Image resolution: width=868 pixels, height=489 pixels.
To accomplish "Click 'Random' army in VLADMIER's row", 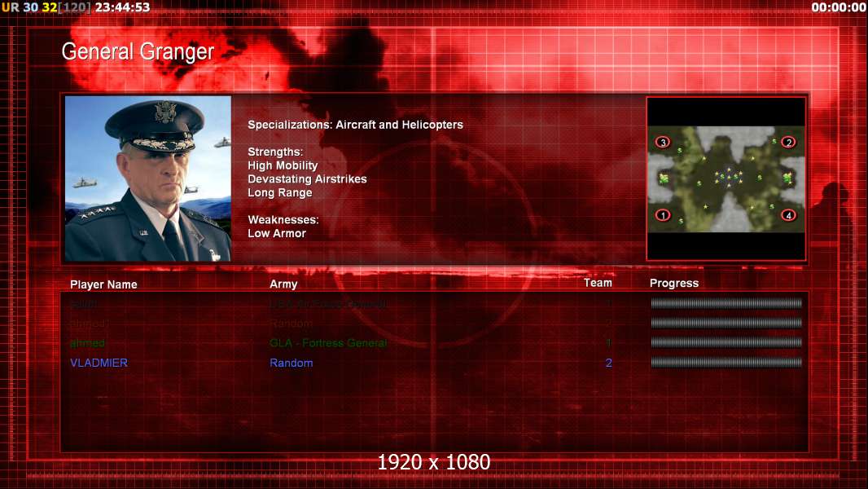I will pos(292,363).
